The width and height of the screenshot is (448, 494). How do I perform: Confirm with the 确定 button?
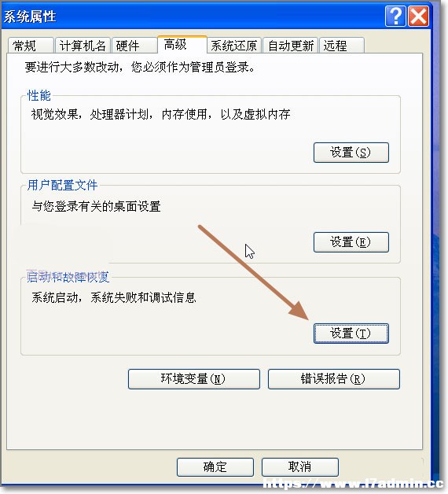[x=215, y=467]
